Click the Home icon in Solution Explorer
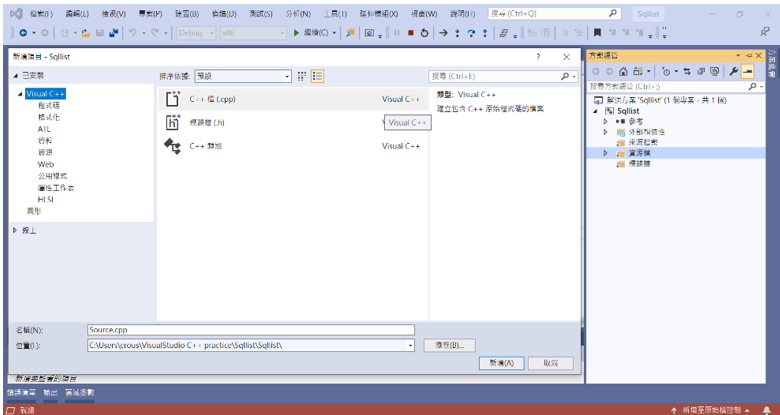Viewport: 780px width, 415px height. [623, 72]
